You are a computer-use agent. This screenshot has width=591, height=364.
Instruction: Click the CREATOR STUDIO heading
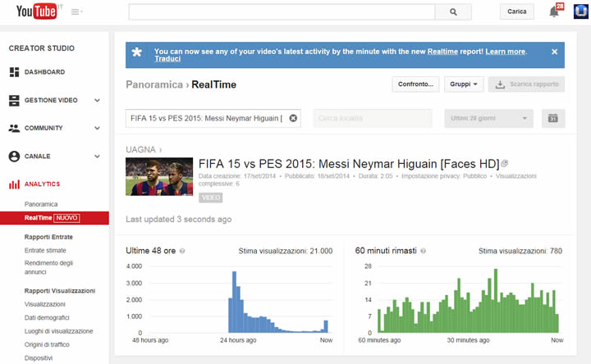(x=42, y=48)
